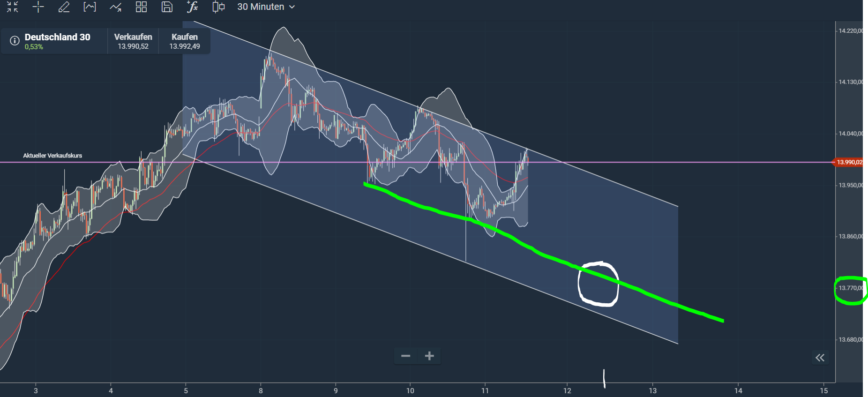The height and width of the screenshot is (397, 868).
Task: Click the 13.990,02 current price tag
Action: [848, 162]
